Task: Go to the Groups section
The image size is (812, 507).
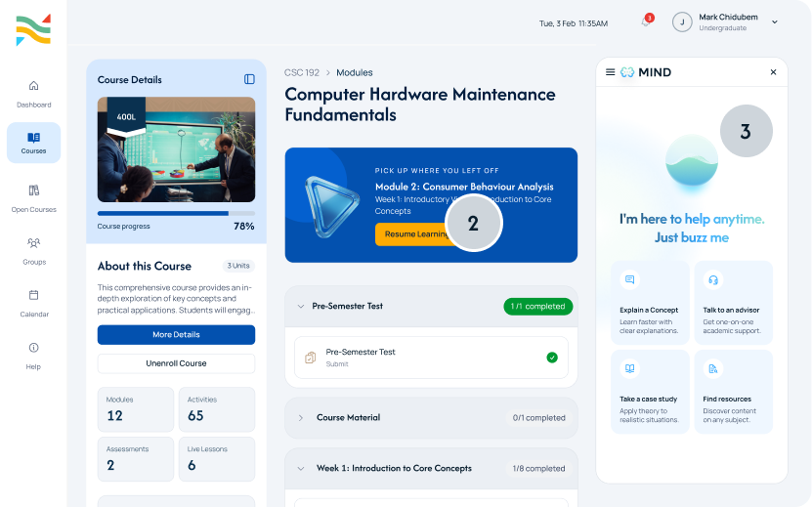Action: [33, 251]
